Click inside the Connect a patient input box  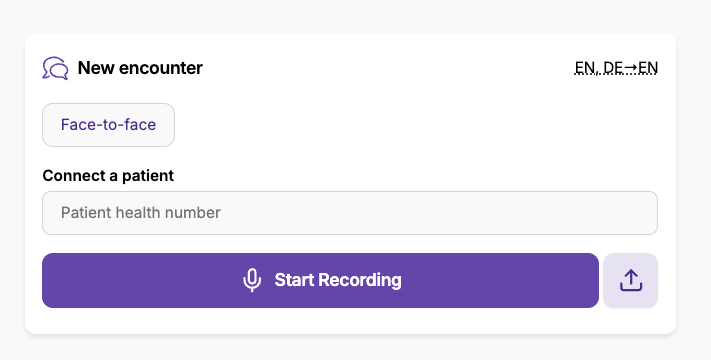point(350,213)
